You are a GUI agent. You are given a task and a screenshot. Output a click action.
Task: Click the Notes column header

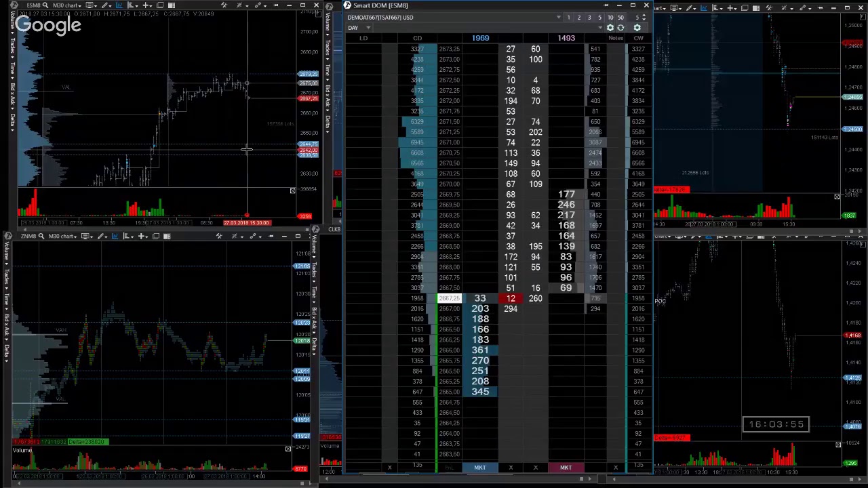coord(616,38)
